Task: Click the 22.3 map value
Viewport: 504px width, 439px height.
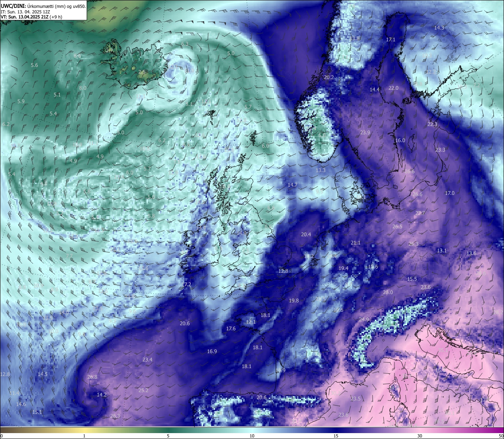Action: click(432, 124)
